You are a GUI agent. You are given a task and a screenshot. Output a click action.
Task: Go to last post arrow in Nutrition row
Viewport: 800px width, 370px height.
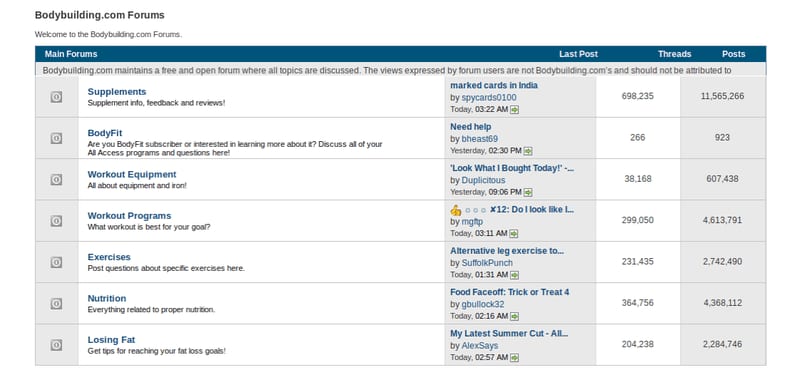[x=514, y=316]
